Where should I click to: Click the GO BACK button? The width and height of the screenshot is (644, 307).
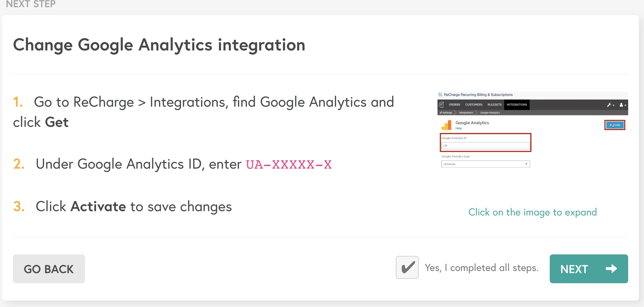pyautogui.click(x=49, y=269)
